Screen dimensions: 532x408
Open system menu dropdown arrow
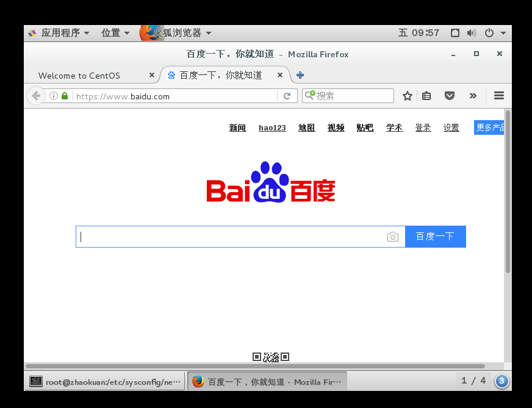(x=503, y=33)
